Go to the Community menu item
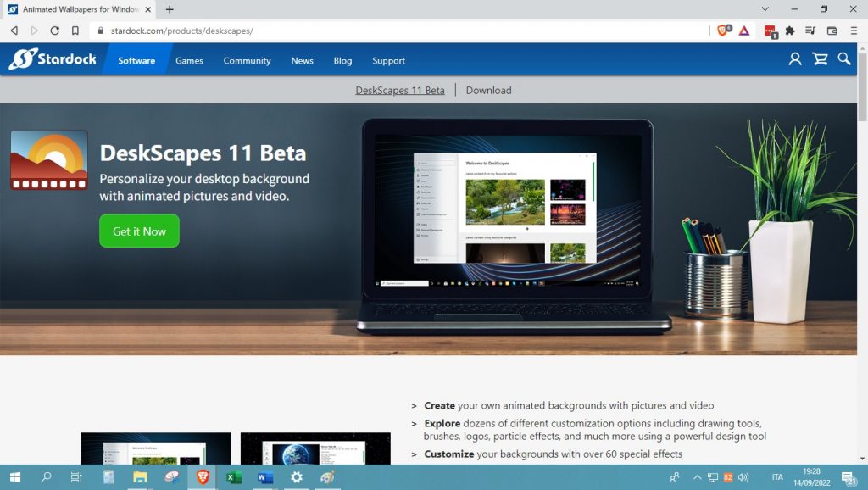The width and height of the screenshot is (868, 490). pyautogui.click(x=247, y=61)
